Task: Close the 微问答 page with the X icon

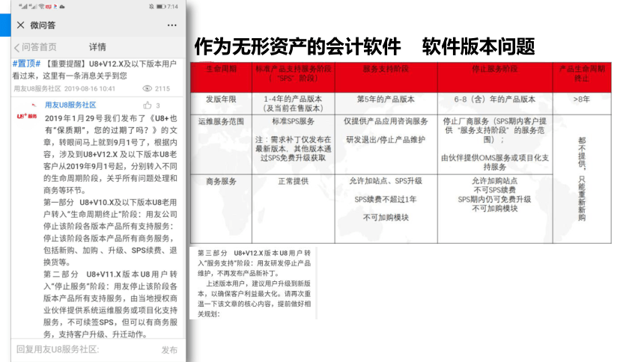Action: point(20,25)
